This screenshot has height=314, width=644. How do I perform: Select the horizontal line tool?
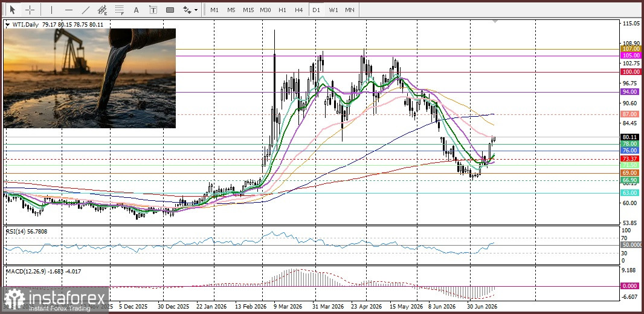[x=69, y=10]
